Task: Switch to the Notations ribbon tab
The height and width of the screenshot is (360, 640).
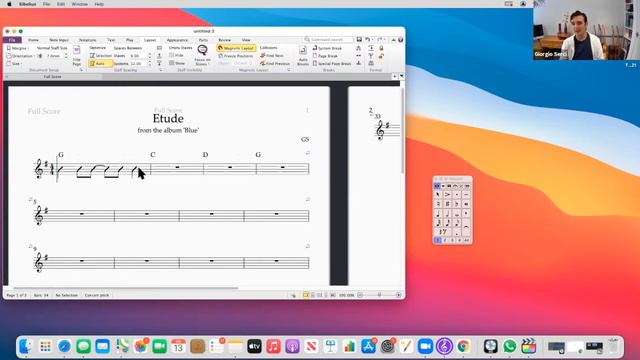Action: pos(87,40)
